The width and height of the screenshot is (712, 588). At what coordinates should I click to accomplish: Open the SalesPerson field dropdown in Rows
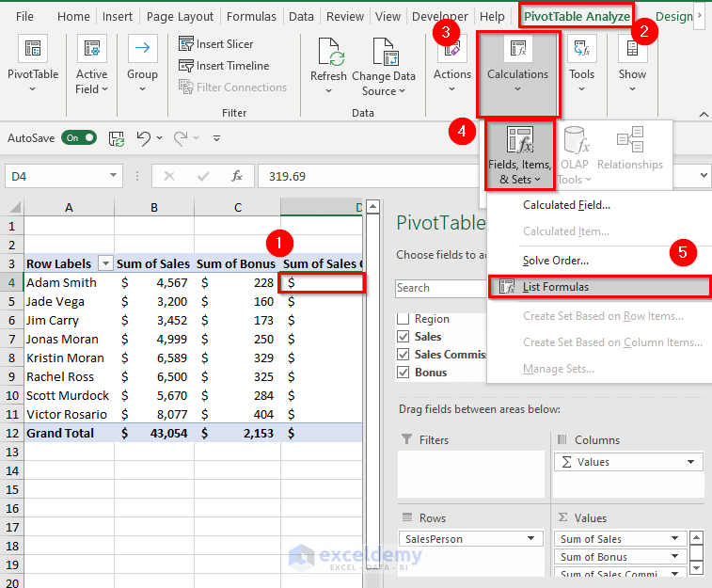click(530, 538)
